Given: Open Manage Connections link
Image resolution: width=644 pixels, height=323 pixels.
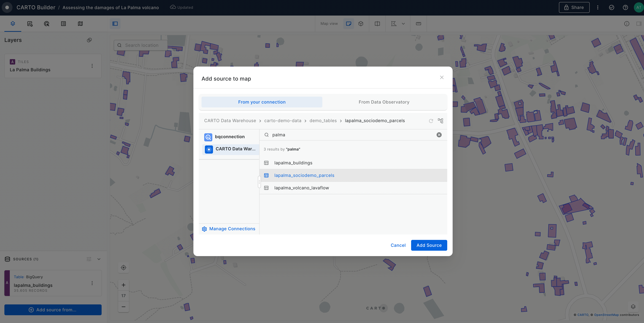Looking at the screenshot, I should 229,229.
